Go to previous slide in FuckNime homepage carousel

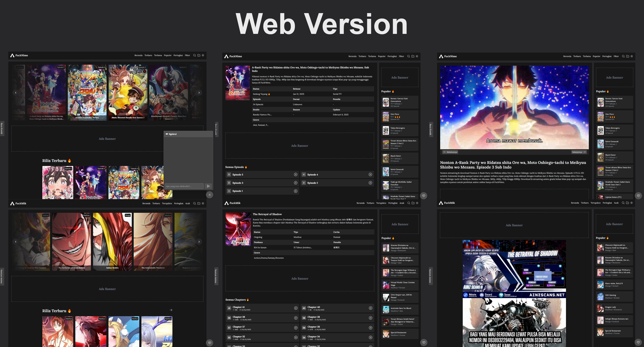point(16,93)
